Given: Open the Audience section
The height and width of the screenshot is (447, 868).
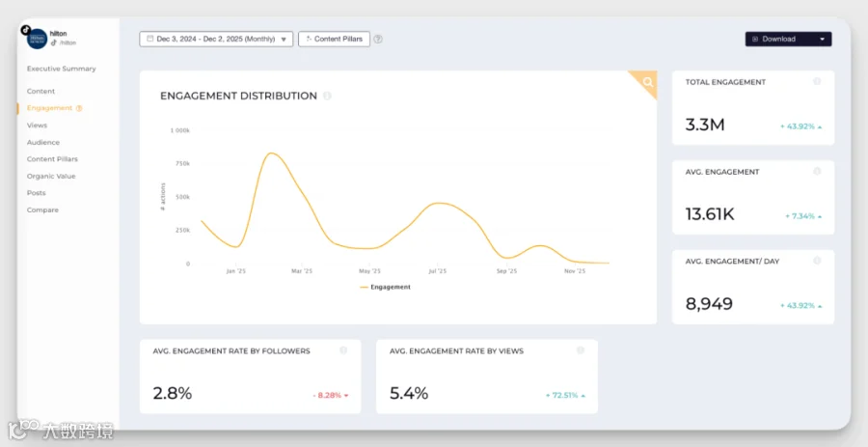Looking at the screenshot, I should coord(43,142).
